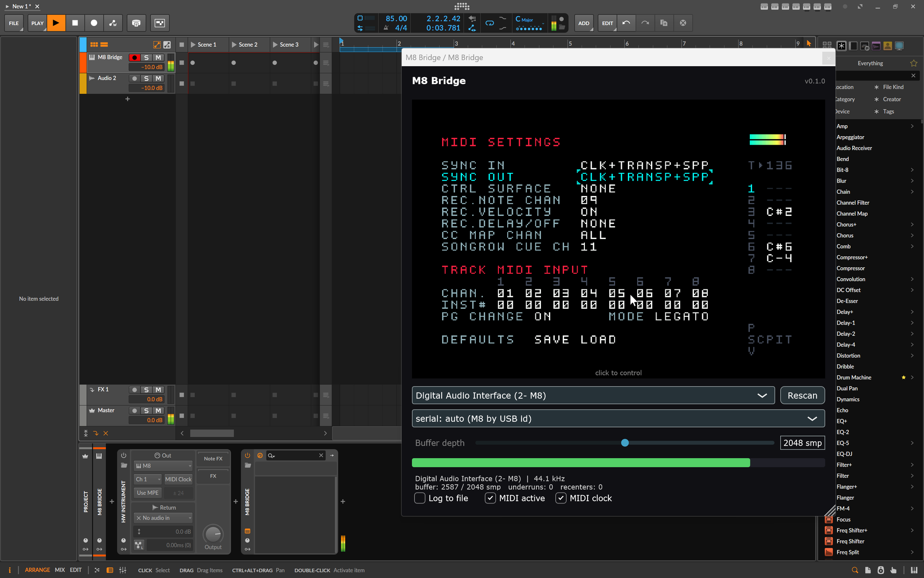Toggle the arranger loop icon in transport
The width and height of the screenshot is (924, 578).
click(x=490, y=23)
